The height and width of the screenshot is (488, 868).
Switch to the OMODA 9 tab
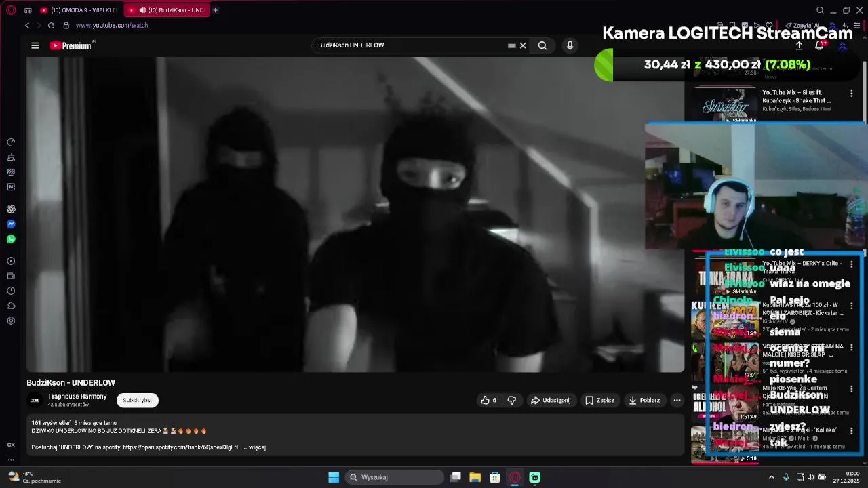coord(79,10)
